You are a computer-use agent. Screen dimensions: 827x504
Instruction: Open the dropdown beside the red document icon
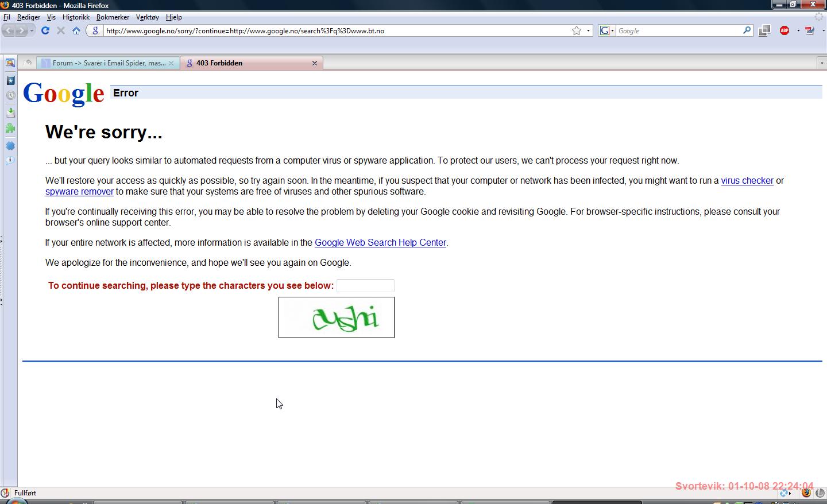tap(823, 30)
